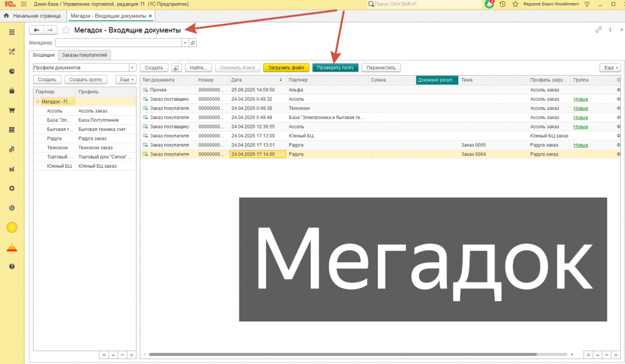
Task: Select the Прочее document row
Action: click(381, 90)
